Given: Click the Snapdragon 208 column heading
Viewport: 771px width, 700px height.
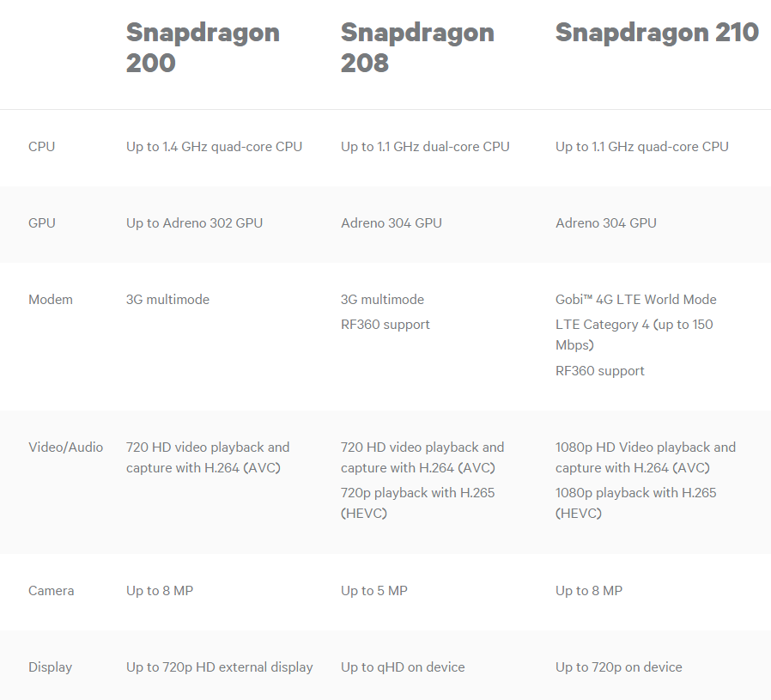Looking at the screenshot, I should [417, 48].
